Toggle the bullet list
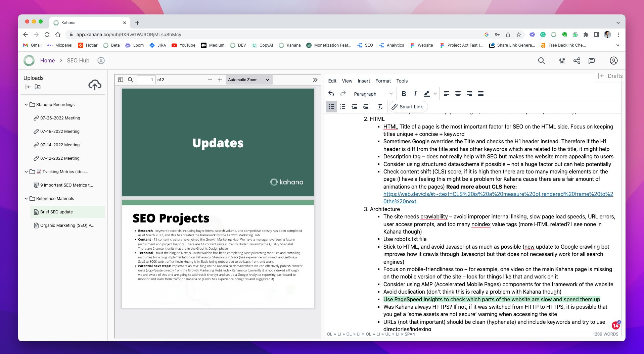 [x=331, y=107]
